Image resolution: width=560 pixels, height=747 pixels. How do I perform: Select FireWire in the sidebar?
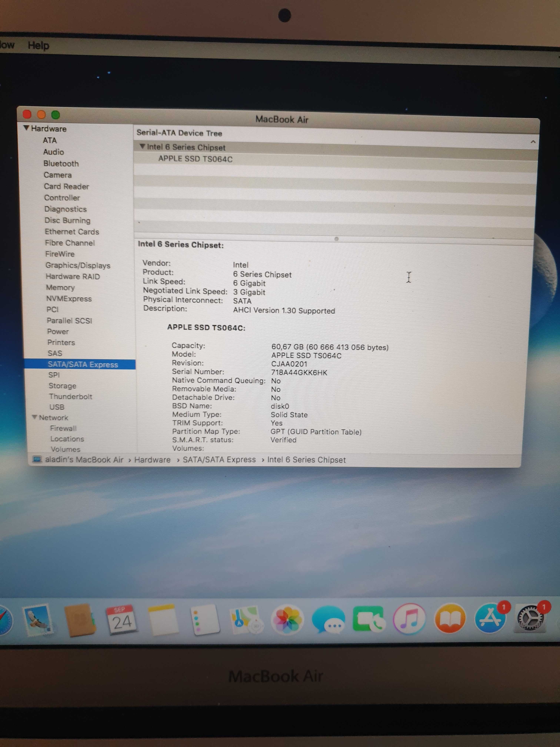60,254
